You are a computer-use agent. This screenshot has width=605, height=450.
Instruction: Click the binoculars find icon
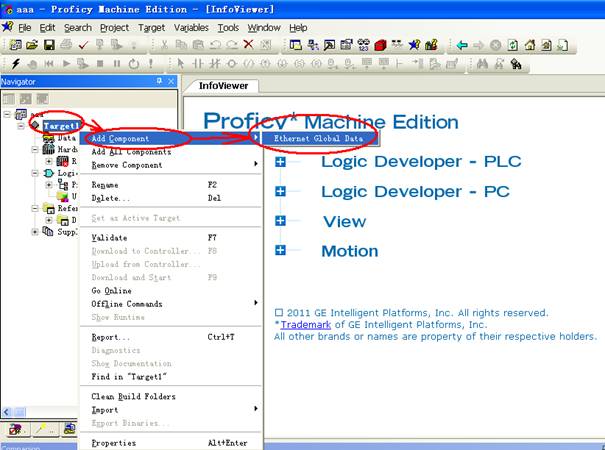coord(481,64)
